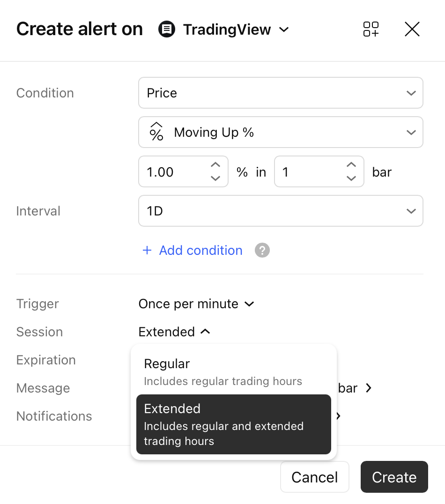This screenshot has height=504, width=445.
Task: Click the TradingView chat bubble icon
Action: click(167, 29)
